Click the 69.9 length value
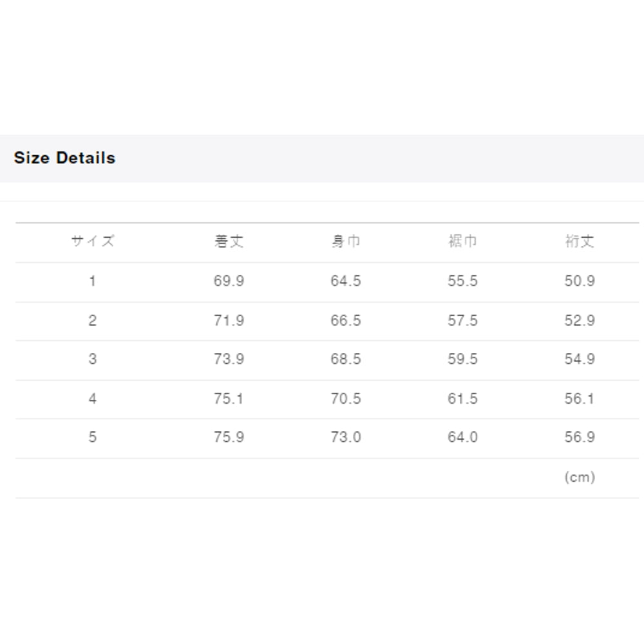 point(229,281)
